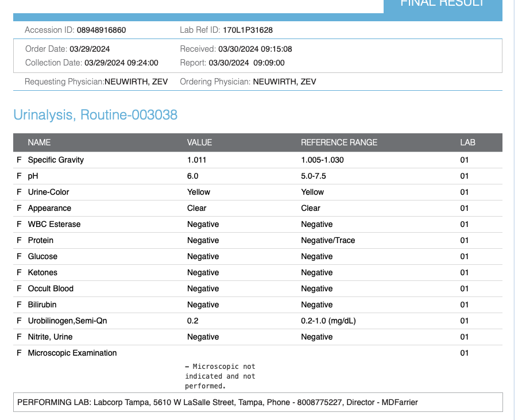Screen dimensions: 522x420
Task: Click the FINAL RESULT banner
Action: tap(442, 5)
